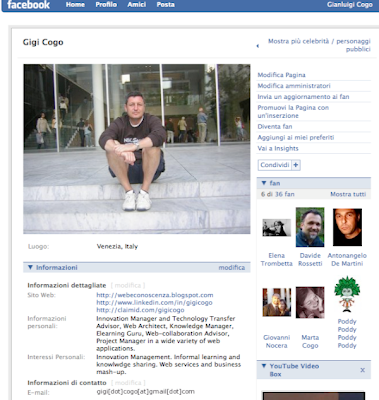Click the Gianluigi Cogo account name
This screenshot has width=379, height=400.
(x=349, y=5)
